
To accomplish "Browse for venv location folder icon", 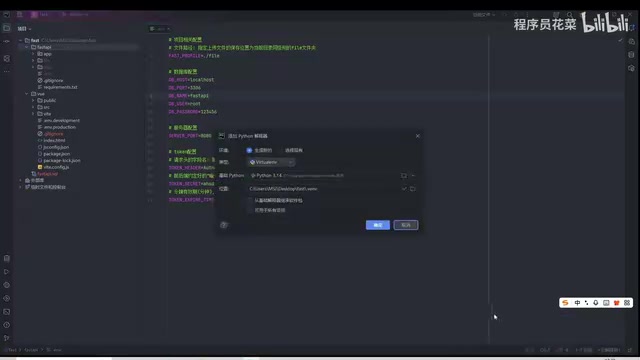I will point(413,189).
